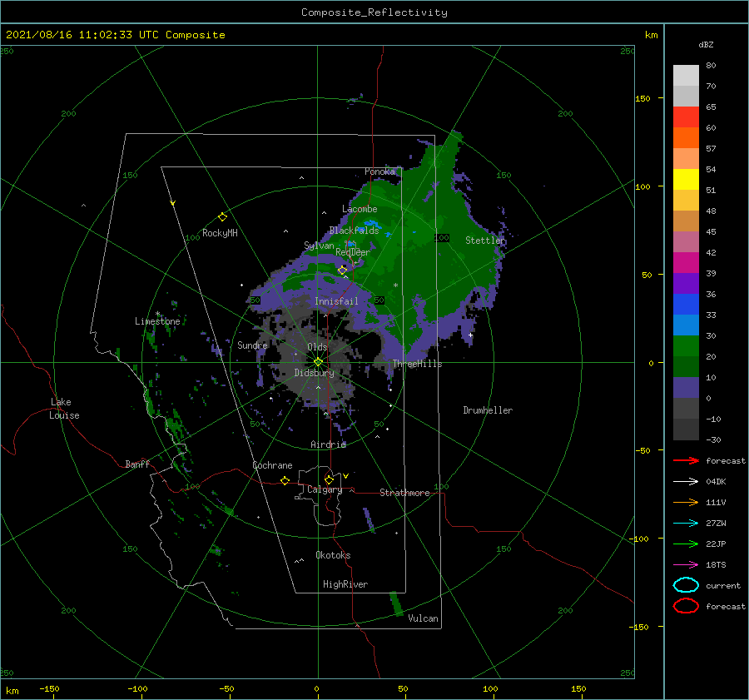Click the yellow 150 tick on right axis

[x=642, y=98]
